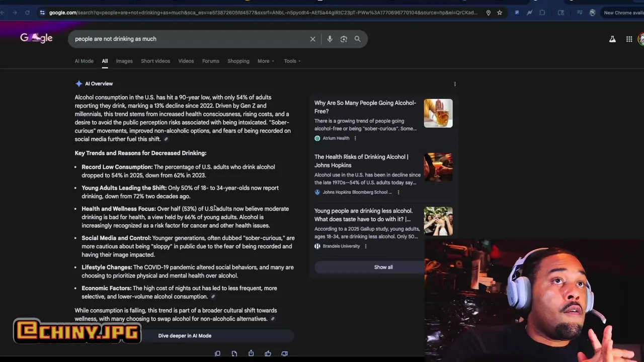
Task: Switch to Videos tab
Action: pyautogui.click(x=186, y=61)
